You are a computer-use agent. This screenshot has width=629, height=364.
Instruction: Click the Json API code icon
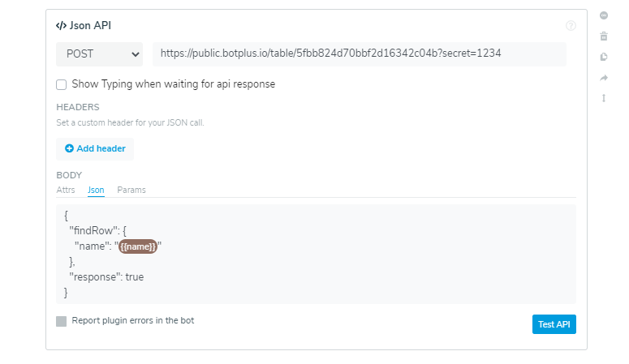[x=62, y=26]
